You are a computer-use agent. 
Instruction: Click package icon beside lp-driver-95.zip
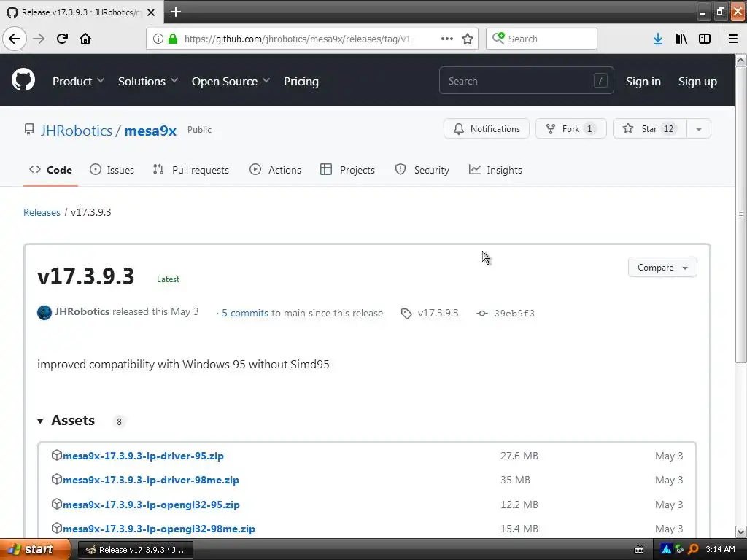(57, 455)
